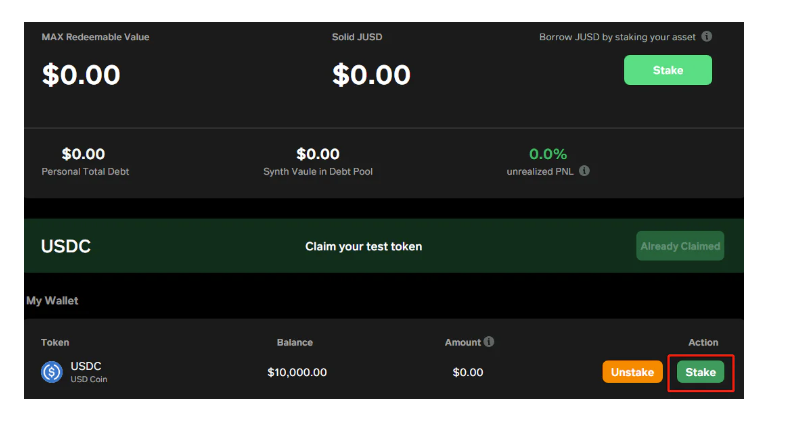Click the USDC heading in claim banner
785x426 pixels.
coord(66,246)
